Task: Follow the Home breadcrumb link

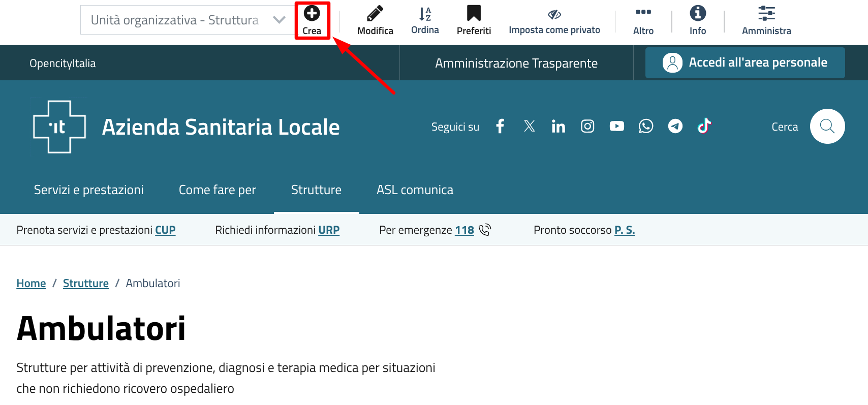Action: (x=31, y=284)
